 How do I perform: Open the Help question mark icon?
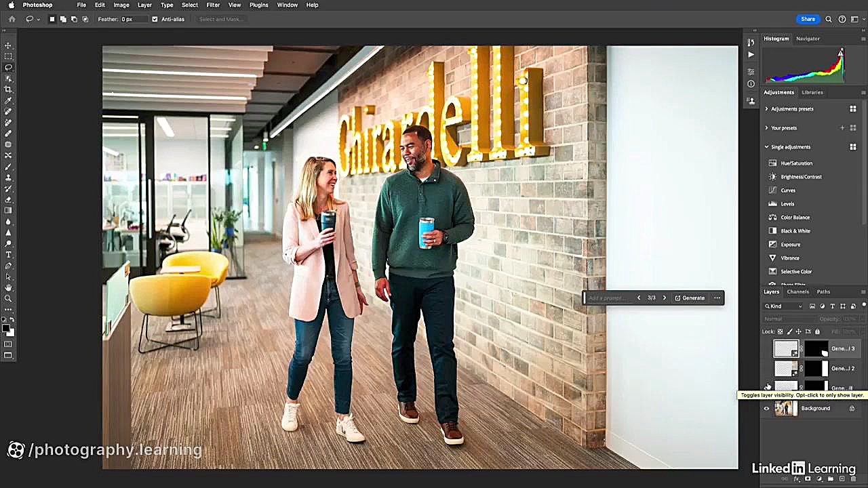(842, 19)
